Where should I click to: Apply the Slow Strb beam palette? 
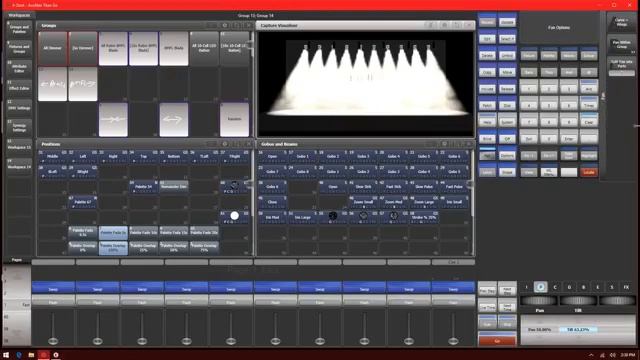(x=363, y=187)
